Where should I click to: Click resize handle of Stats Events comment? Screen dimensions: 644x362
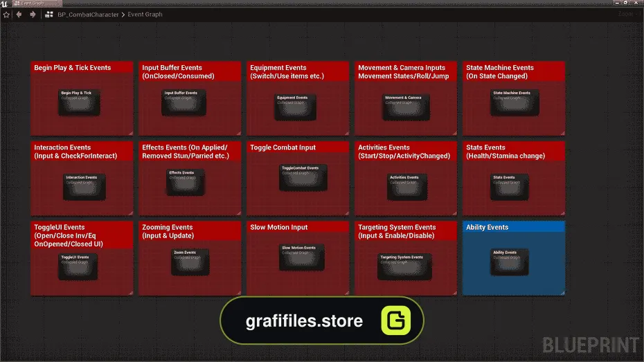562,213
